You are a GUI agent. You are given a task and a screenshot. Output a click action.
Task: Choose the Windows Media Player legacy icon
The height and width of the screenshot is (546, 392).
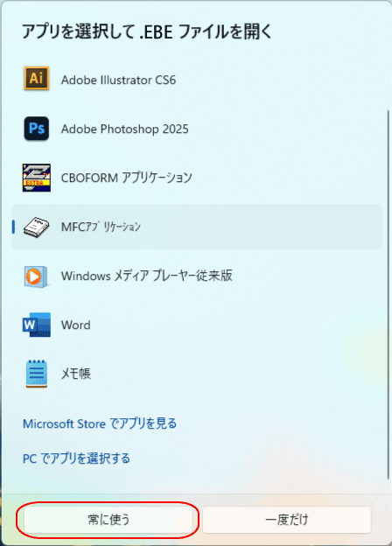pos(36,276)
